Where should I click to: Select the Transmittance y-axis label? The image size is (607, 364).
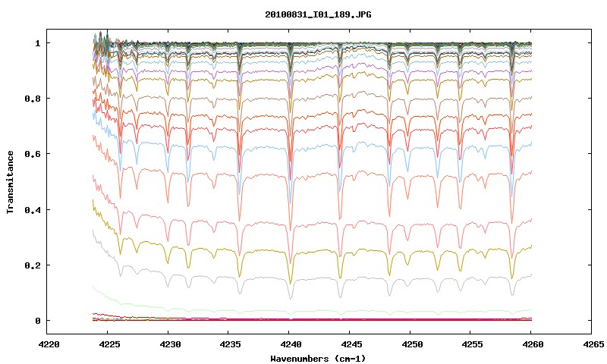click(11, 182)
